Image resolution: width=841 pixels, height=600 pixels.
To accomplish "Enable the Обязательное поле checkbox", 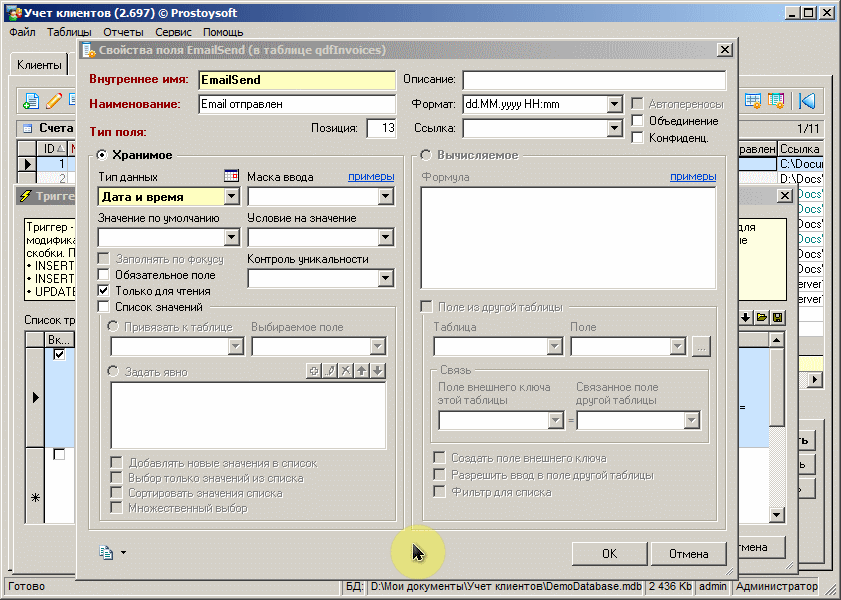I will [103, 274].
